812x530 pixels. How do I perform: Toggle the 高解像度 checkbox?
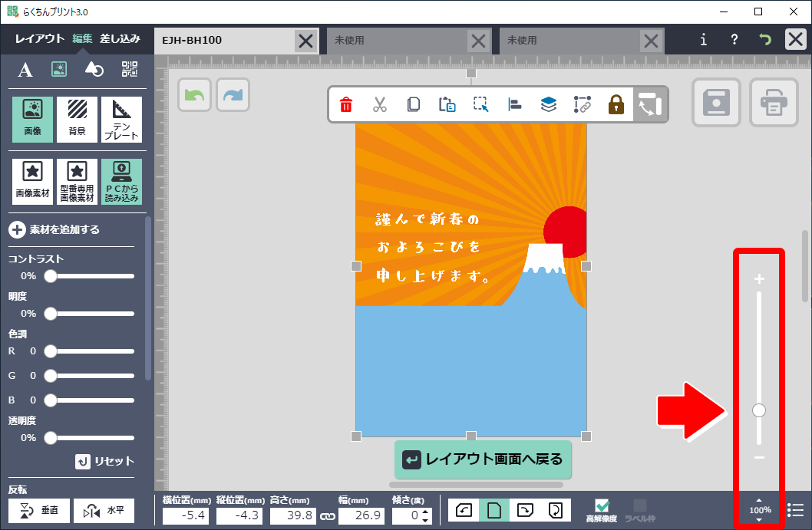602,505
